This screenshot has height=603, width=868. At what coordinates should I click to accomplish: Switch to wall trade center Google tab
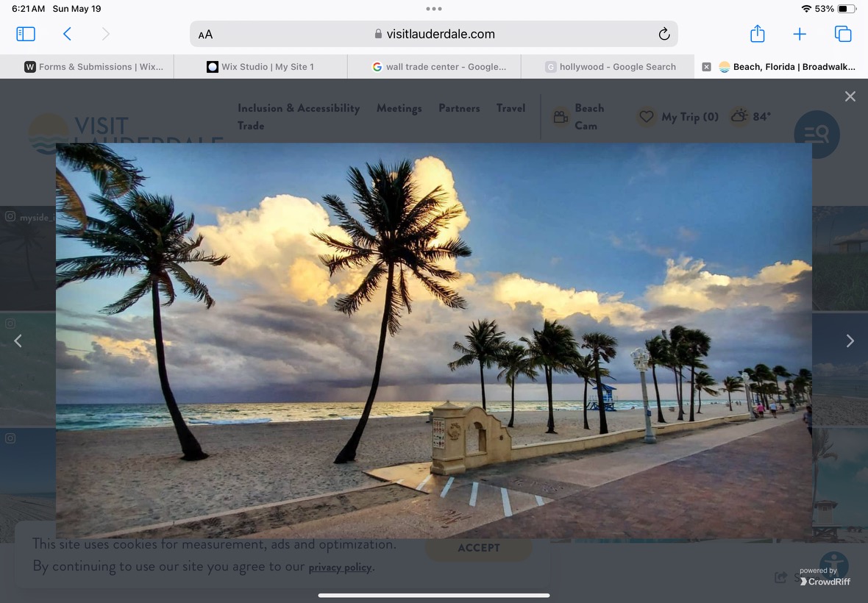click(435, 67)
